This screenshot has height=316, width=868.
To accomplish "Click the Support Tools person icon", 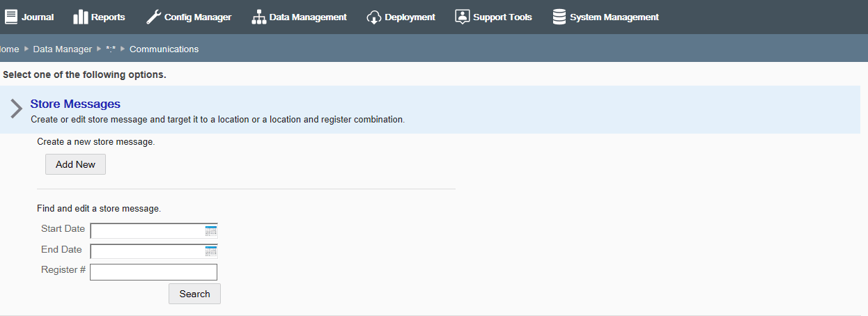I will coord(462,17).
